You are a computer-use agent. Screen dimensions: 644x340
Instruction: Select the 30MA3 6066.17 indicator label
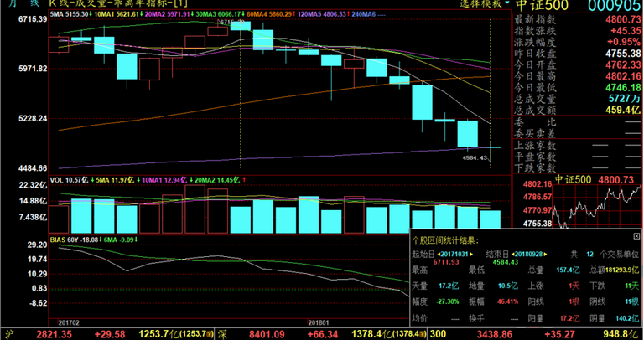click(219, 14)
